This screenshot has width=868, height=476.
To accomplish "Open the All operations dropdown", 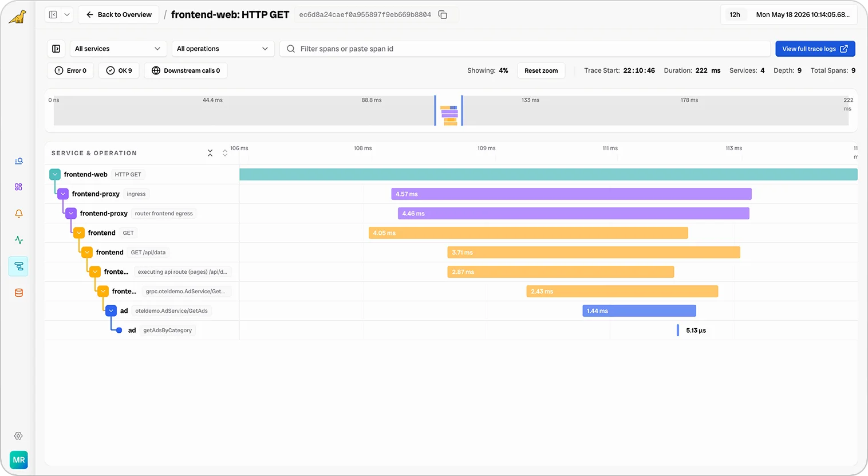I will (223, 49).
